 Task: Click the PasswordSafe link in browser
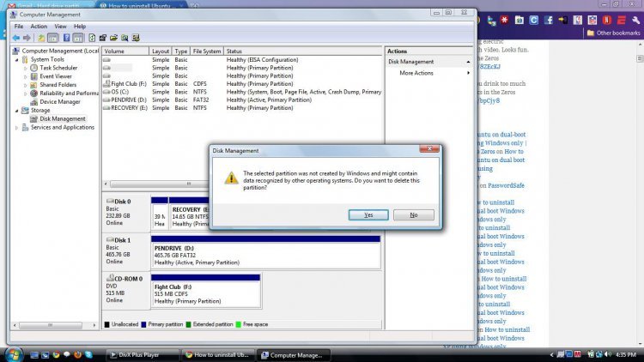point(506,185)
